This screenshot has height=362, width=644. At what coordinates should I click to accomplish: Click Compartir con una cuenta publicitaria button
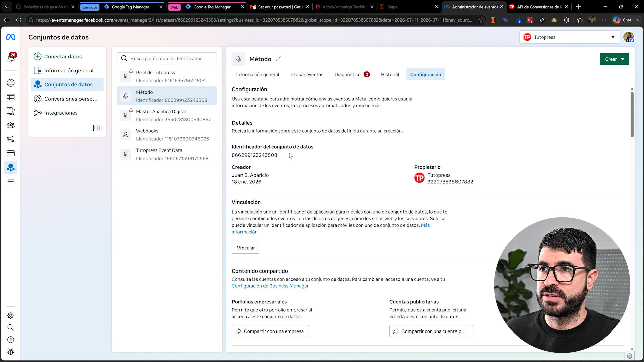[431, 331]
